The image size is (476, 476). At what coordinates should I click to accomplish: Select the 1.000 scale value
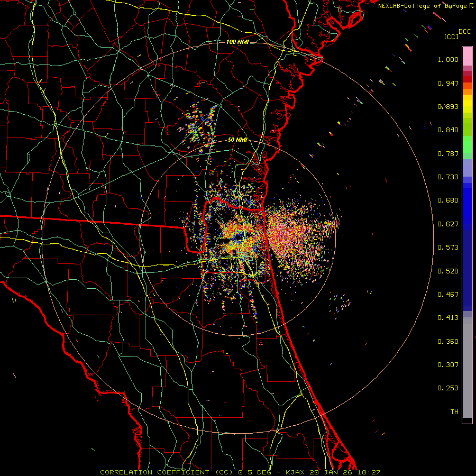[x=448, y=59]
